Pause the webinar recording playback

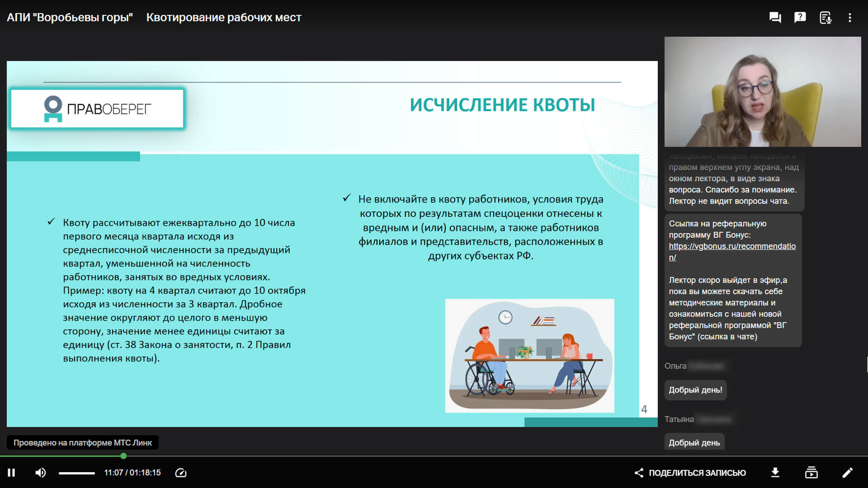12,473
